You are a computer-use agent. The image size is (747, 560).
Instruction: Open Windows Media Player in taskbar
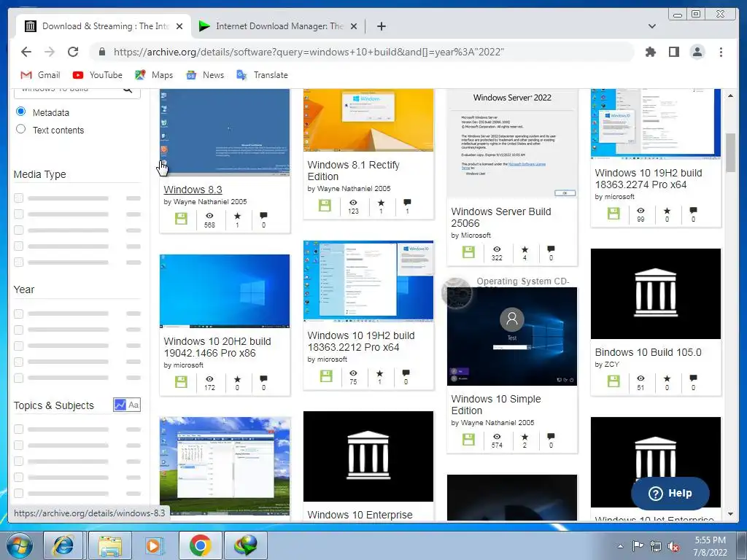(153, 545)
